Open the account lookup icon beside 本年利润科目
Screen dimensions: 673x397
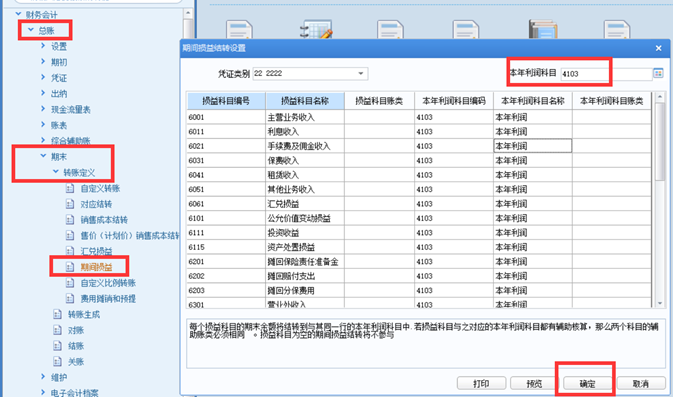click(x=658, y=73)
